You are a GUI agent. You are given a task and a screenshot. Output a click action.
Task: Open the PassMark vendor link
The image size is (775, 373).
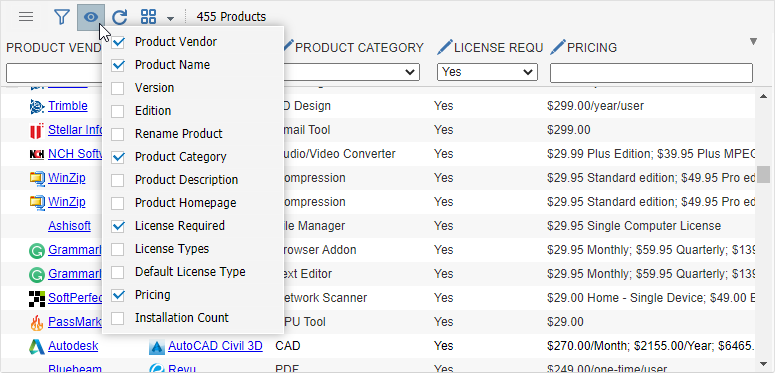(75, 322)
